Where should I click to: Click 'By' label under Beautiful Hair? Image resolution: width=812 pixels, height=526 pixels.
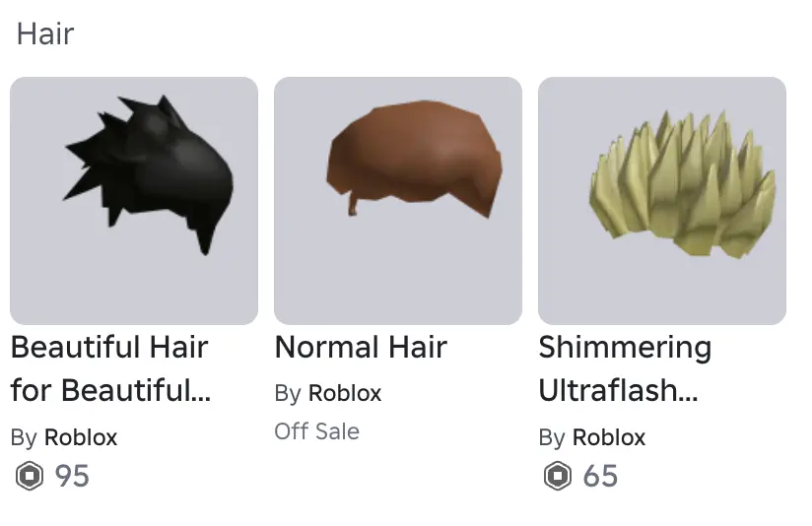24,438
